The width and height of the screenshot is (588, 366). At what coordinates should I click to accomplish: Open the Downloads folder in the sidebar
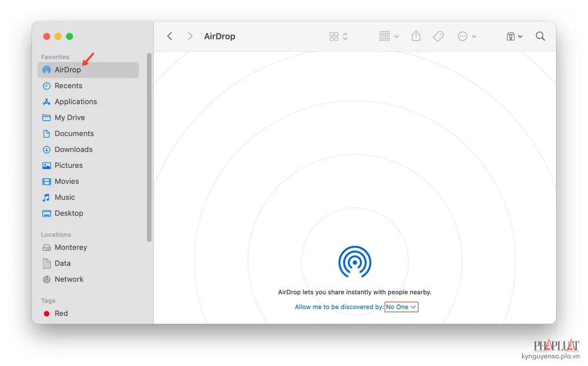73,149
